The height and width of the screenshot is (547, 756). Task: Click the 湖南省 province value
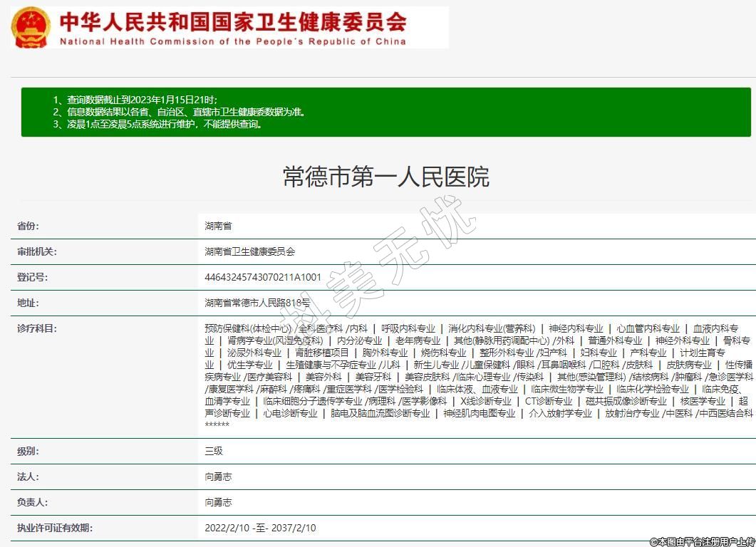pyautogui.click(x=218, y=226)
